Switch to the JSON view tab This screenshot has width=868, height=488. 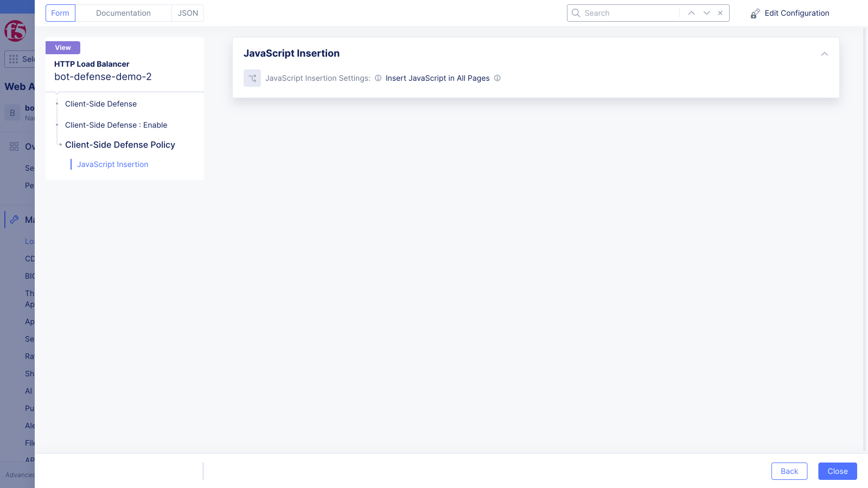[187, 12]
